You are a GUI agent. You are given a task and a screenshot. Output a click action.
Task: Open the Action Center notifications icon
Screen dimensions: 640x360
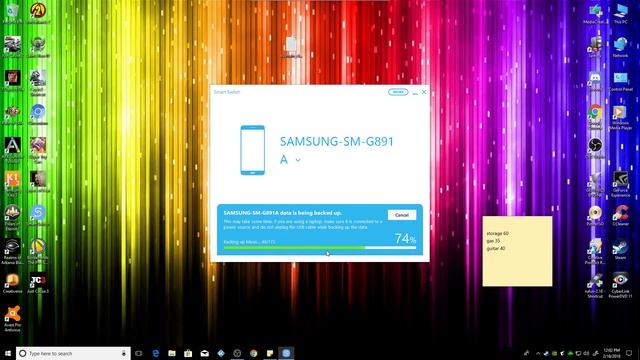pos(629,353)
